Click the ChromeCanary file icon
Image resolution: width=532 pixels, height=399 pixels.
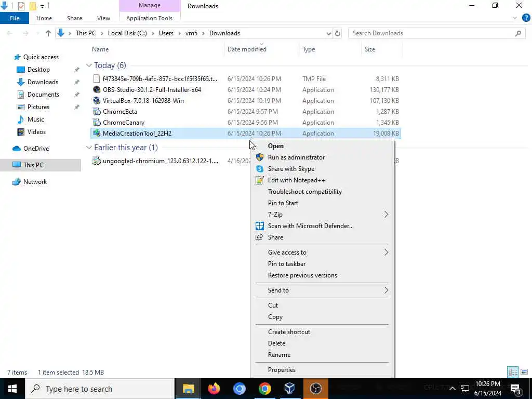click(x=97, y=123)
